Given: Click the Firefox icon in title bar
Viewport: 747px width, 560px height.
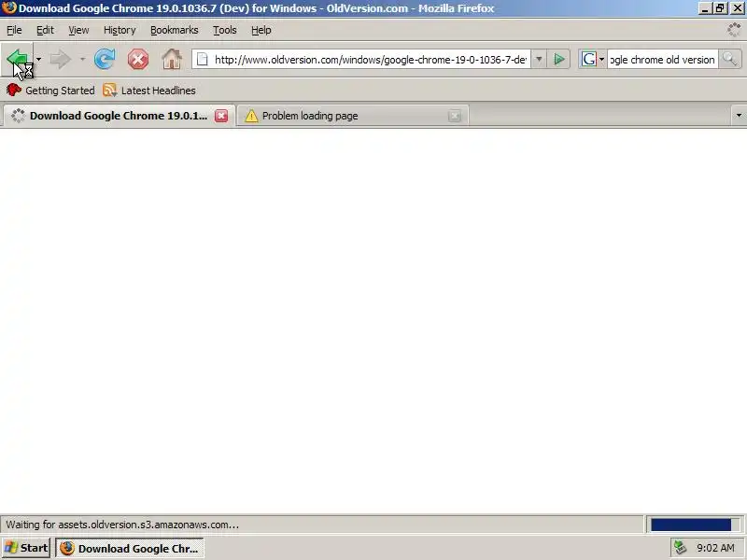Looking at the screenshot, I should (x=9, y=8).
